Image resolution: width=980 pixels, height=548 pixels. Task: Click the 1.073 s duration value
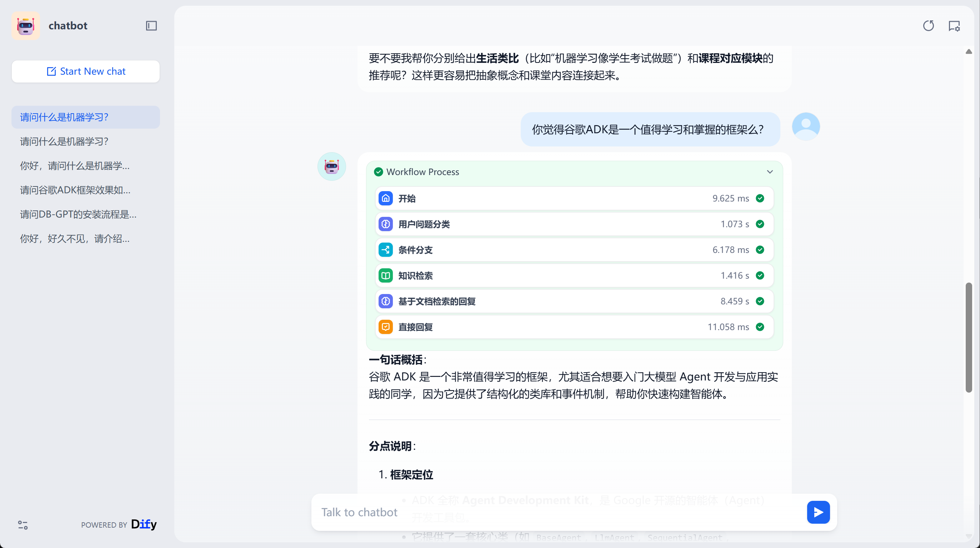click(x=735, y=224)
